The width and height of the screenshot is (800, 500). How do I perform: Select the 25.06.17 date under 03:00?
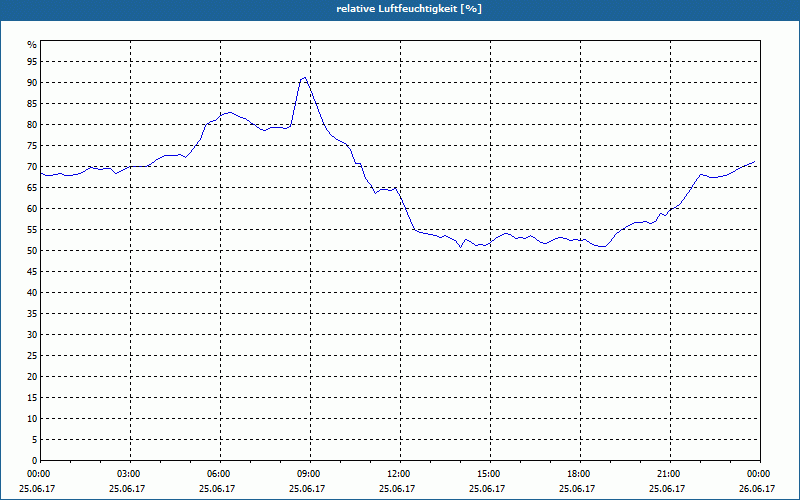coord(127,489)
